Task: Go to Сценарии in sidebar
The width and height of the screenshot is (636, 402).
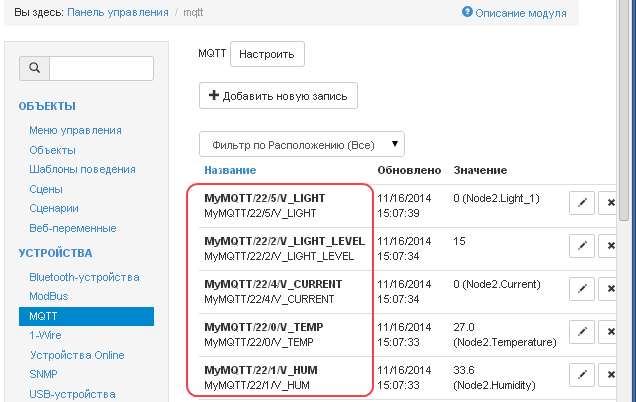Action: (x=54, y=208)
